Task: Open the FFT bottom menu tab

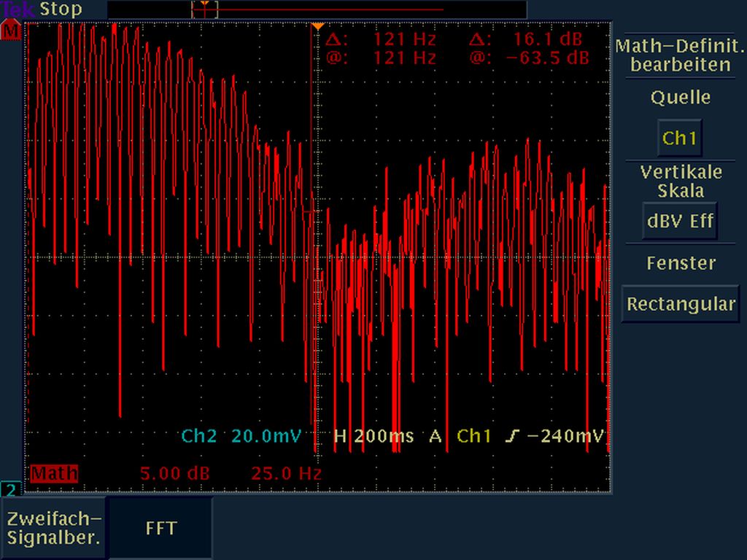Action: click(160, 528)
